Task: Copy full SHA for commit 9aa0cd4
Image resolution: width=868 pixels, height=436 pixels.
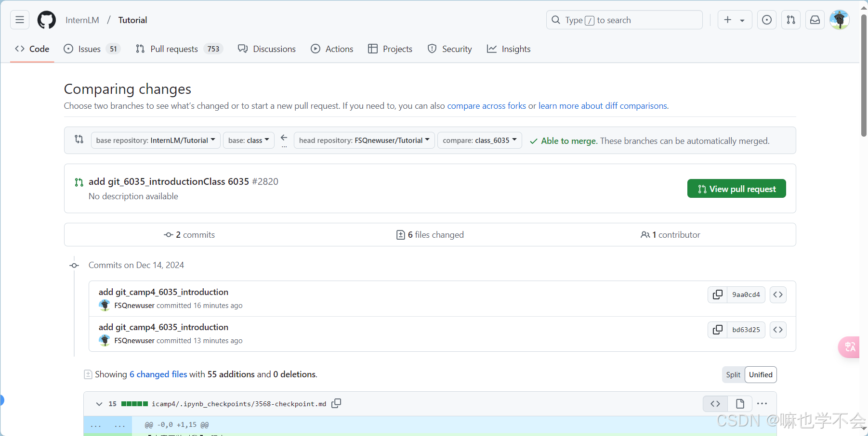Action: (x=718, y=295)
